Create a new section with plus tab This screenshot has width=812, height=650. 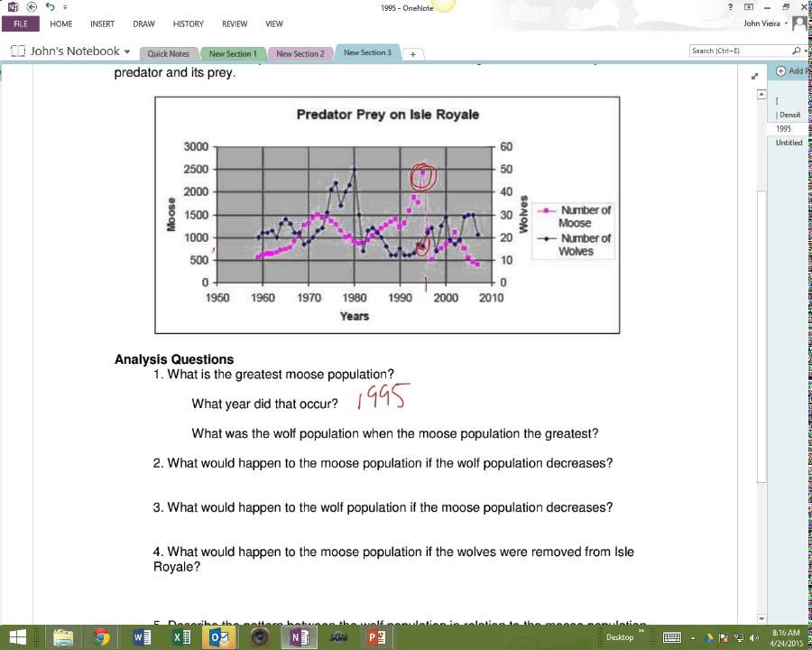pyautogui.click(x=412, y=54)
